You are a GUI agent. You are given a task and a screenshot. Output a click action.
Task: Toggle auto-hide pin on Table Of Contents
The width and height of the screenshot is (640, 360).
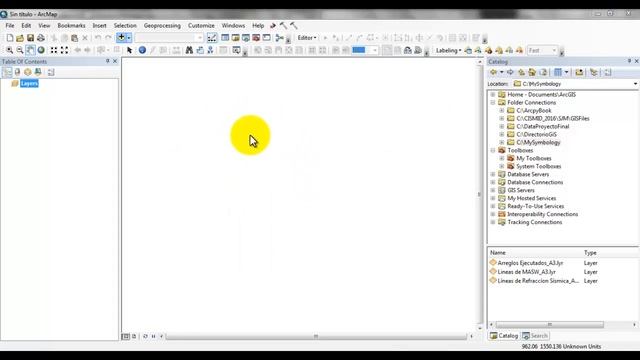click(x=108, y=61)
